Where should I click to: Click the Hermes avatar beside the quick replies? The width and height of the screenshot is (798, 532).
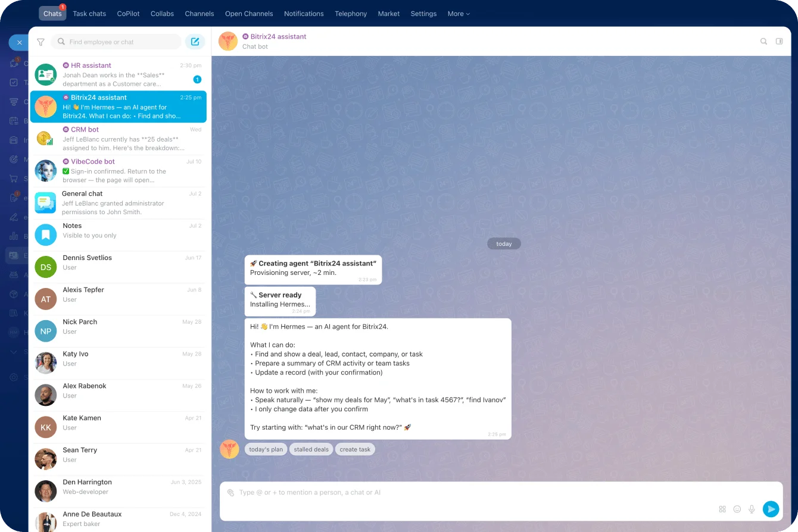click(x=229, y=449)
